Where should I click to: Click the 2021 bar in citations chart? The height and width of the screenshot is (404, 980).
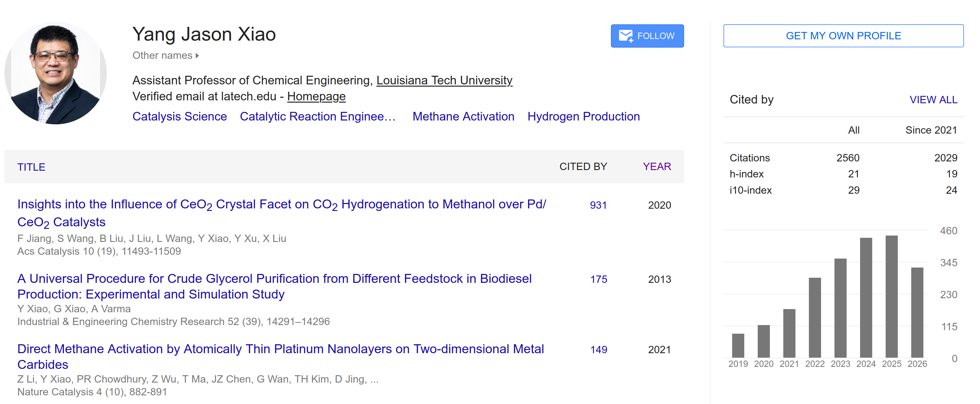pyautogui.click(x=789, y=333)
